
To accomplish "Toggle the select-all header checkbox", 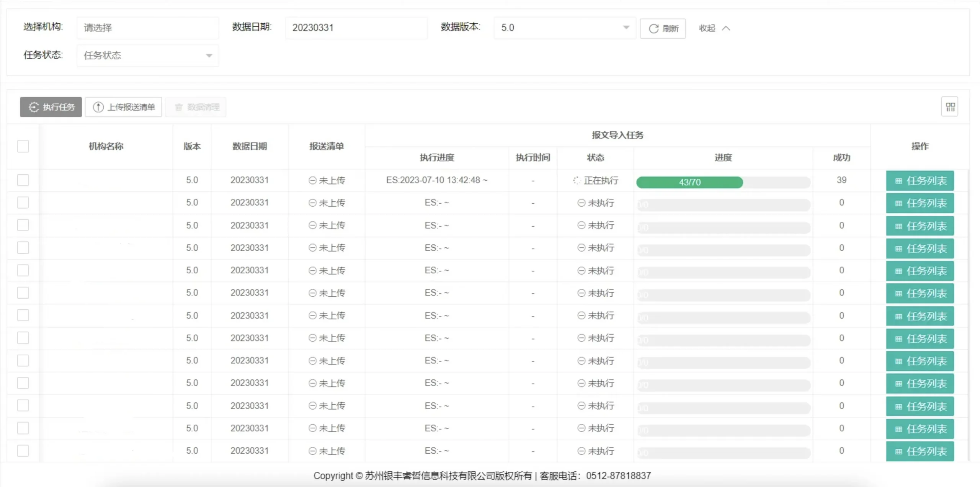I will coord(23,146).
